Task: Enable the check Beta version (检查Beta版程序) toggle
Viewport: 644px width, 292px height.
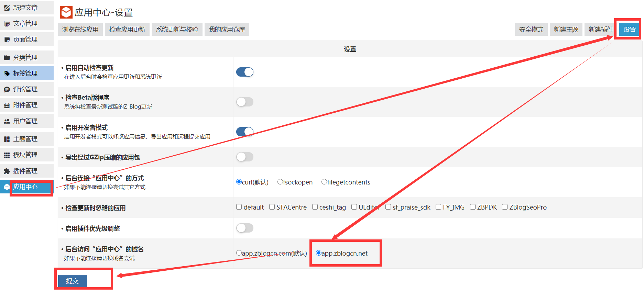Action: 244,102
